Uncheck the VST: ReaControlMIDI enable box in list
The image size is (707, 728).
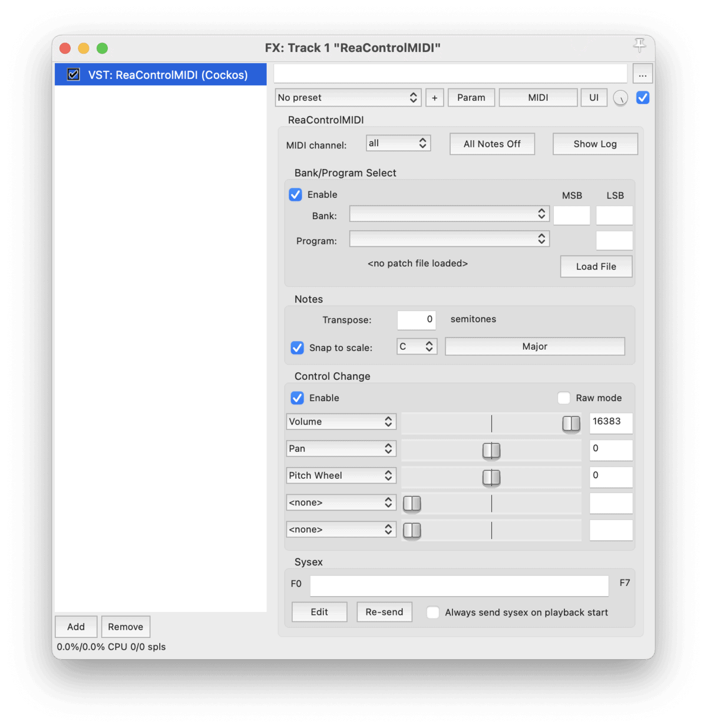point(74,75)
